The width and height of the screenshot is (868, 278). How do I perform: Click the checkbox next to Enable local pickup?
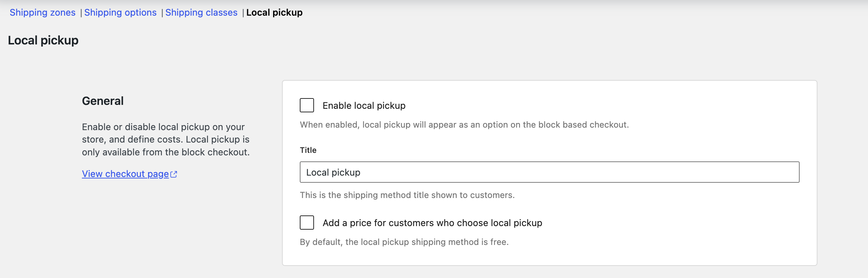coord(307,105)
